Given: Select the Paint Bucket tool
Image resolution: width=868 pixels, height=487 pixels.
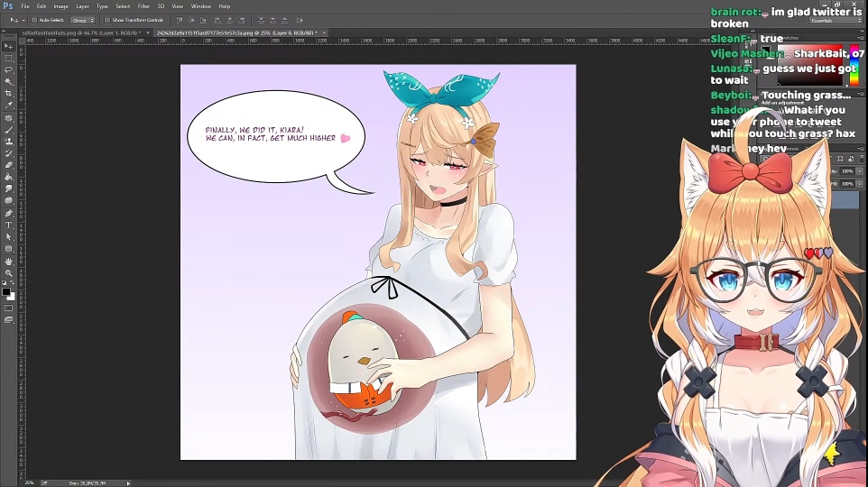Looking at the screenshot, I should click(x=8, y=177).
